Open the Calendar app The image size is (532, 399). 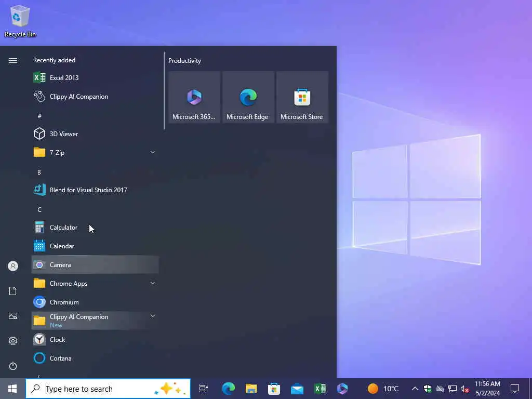pyautogui.click(x=95, y=246)
